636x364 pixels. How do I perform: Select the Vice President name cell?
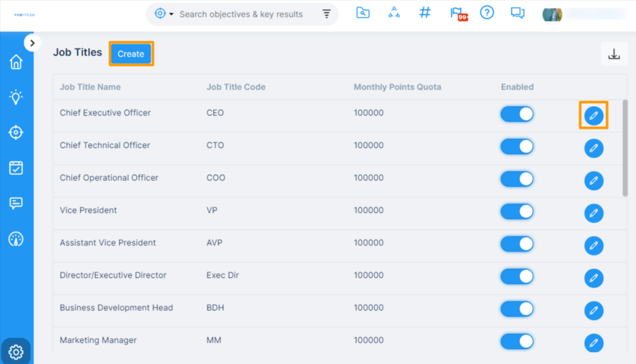pyautogui.click(x=88, y=210)
